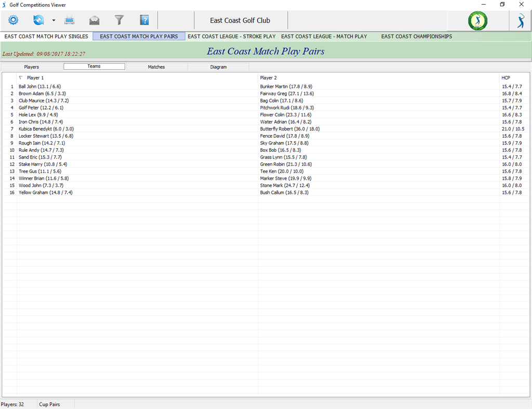
Task: Open the EAST COAST LEAGUE - STROKE PLAY tab
Action: click(232, 36)
